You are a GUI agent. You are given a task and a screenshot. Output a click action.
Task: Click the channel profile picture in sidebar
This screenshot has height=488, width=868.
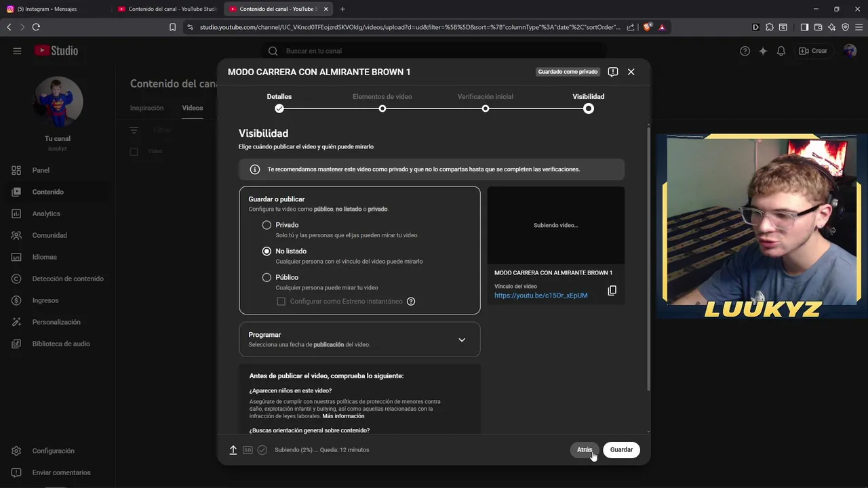tap(58, 102)
